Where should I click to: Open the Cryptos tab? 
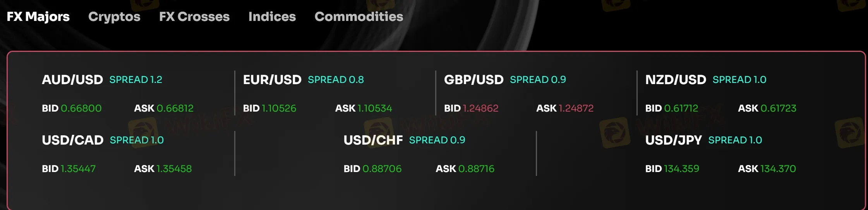(114, 17)
